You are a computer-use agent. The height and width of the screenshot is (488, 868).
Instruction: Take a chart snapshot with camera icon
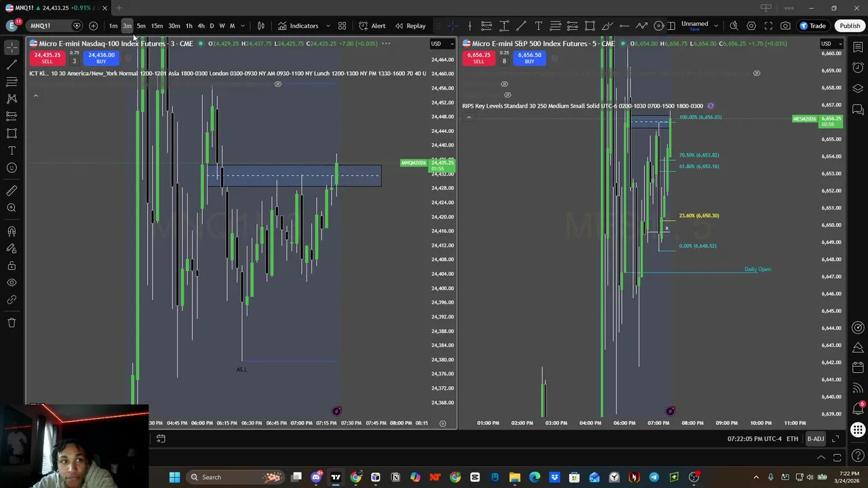(785, 26)
